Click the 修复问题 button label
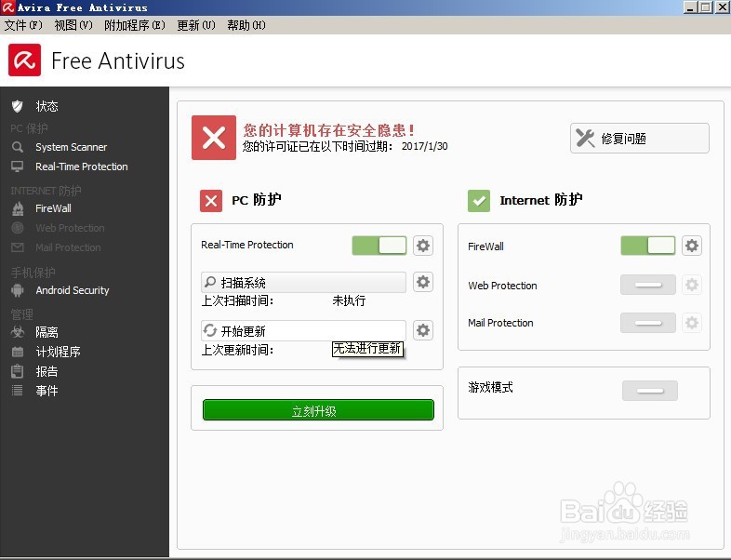Image resolution: width=731 pixels, height=560 pixels. (623, 139)
